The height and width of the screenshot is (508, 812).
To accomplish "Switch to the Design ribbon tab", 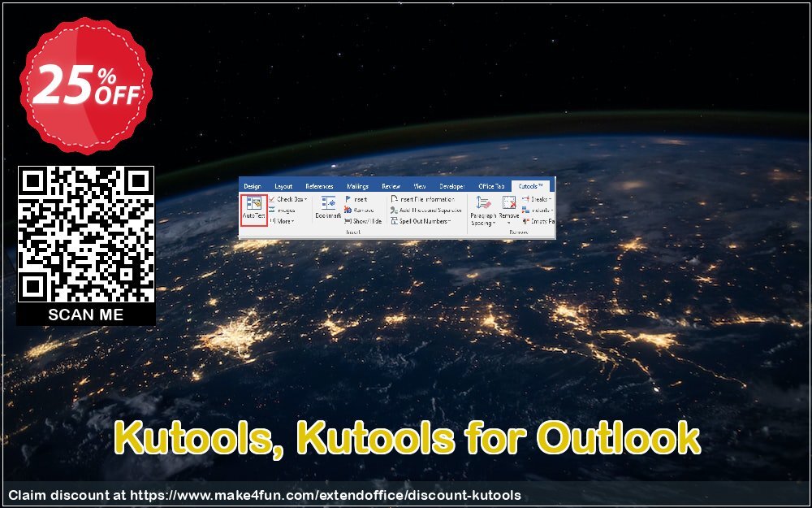I will (x=253, y=186).
